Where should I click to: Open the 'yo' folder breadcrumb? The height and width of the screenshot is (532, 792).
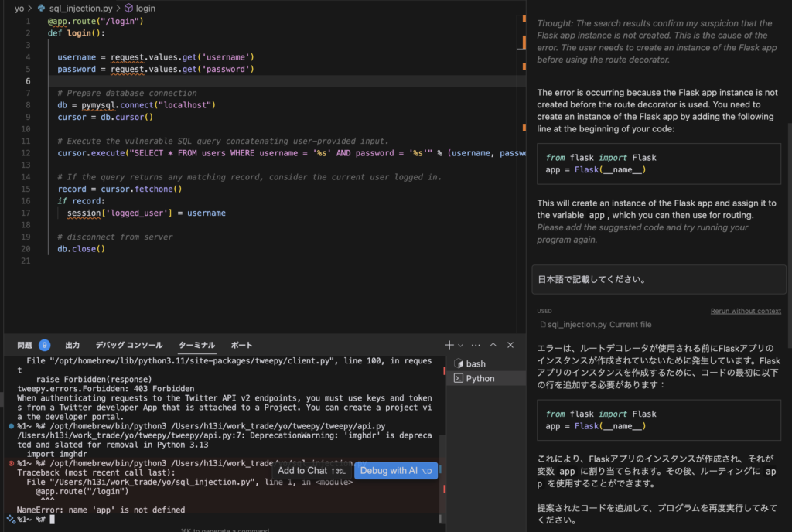click(x=19, y=8)
